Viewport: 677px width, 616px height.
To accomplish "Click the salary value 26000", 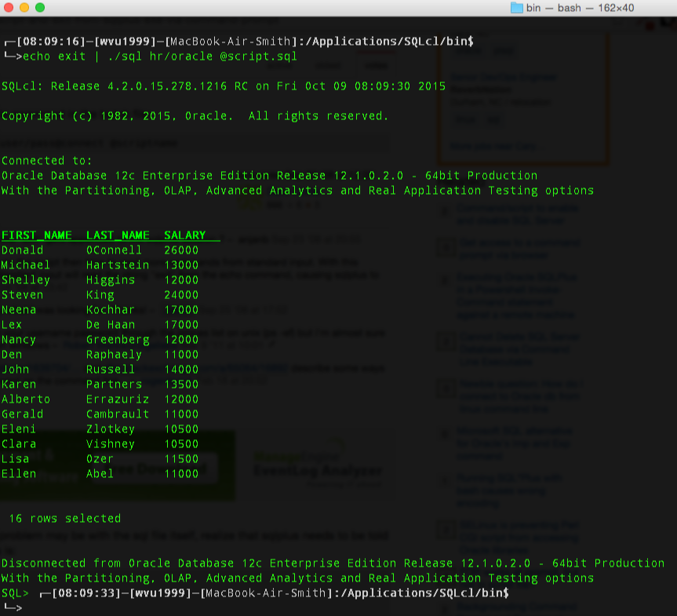I will [x=181, y=250].
